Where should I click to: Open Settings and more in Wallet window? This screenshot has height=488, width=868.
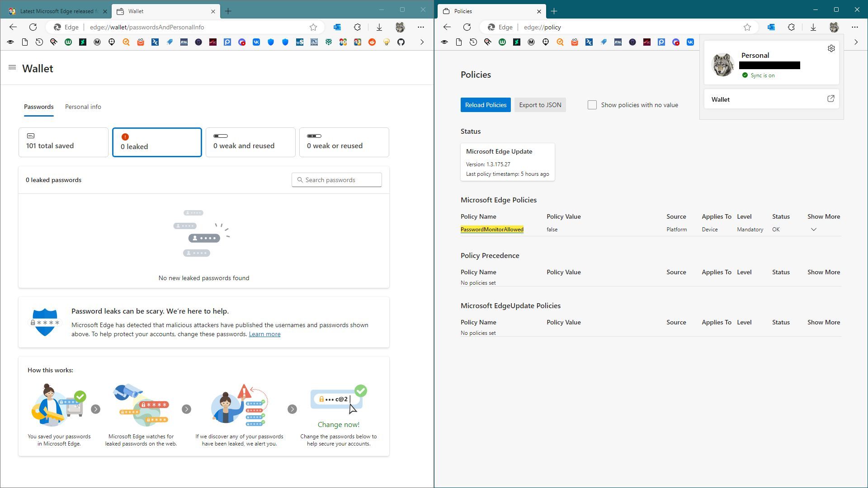(421, 27)
